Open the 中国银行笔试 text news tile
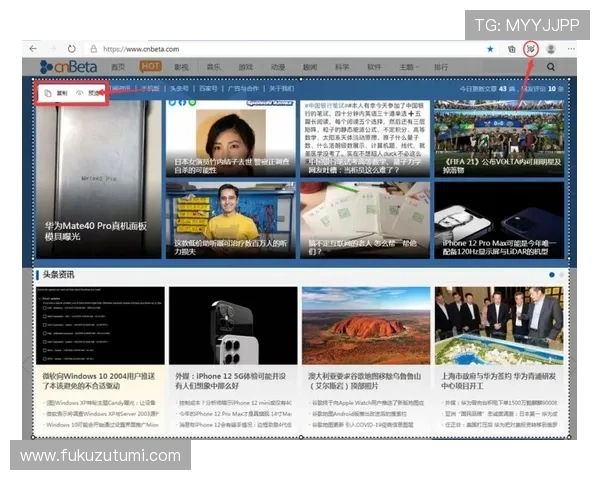The height and width of the screenshot is (480, 600). (x=365, y=139)
